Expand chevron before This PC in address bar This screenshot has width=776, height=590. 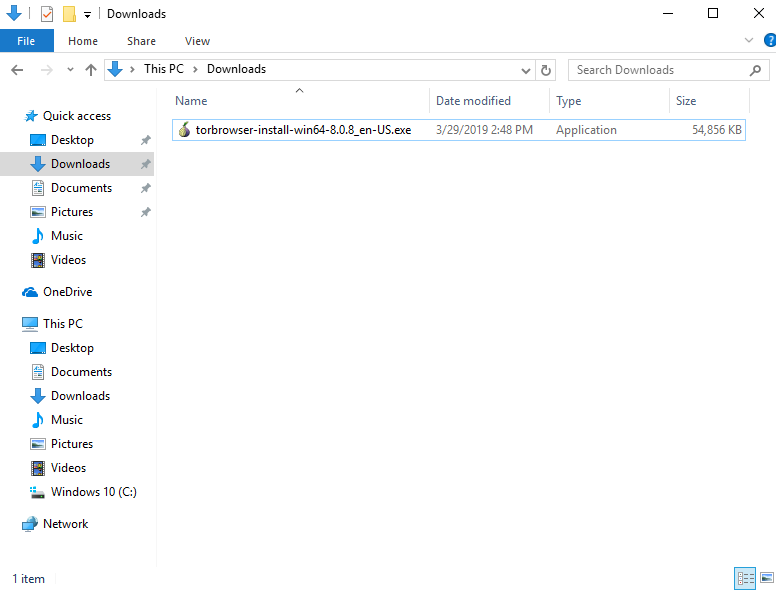[132, 70]
